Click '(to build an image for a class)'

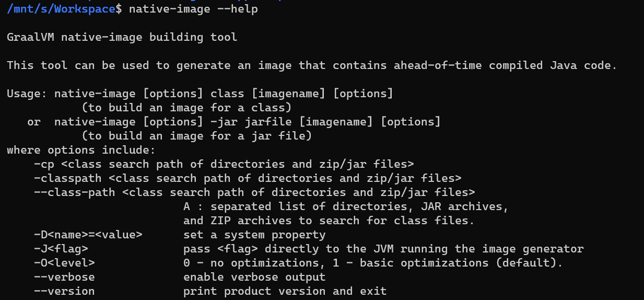coord(186,108)
